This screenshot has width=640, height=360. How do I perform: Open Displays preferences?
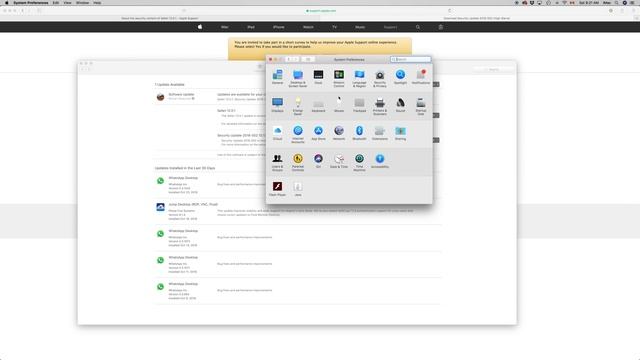[x=277, y=105]
